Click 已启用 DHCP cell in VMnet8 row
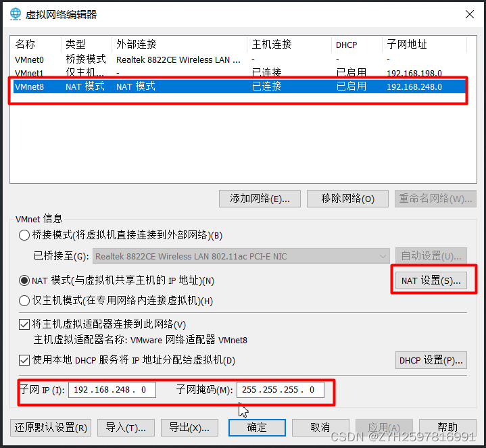486x448 pixels. pos(351,86)
